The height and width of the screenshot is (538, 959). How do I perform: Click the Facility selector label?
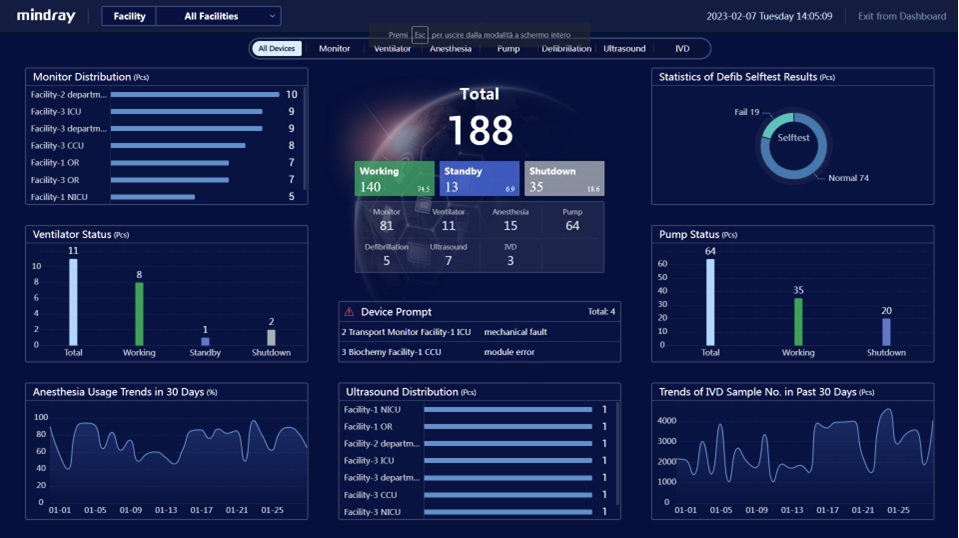pyautogui.click(x=129, y=16)
